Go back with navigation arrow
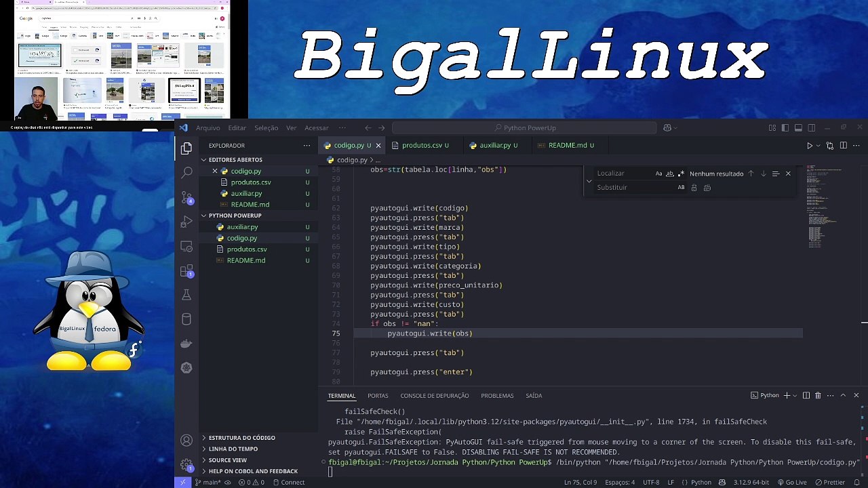 click(368, 127)
